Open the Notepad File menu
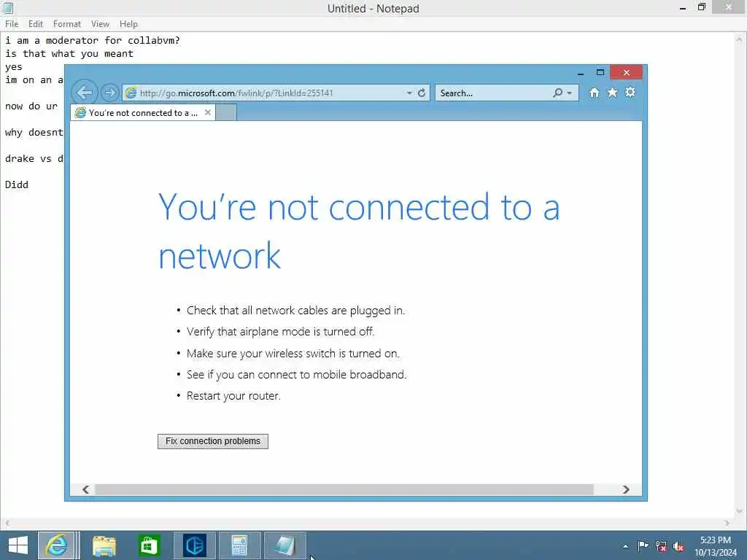Image resolution: width=747 pixels, height=560 pixels. point(12,24)
